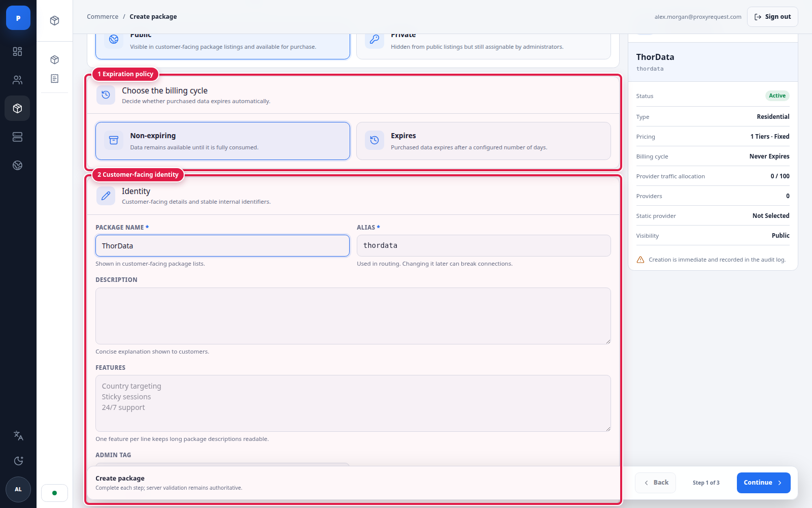This screenshot has height=508, width=812.
Task: Open the users icon in sidebar
Action: click(x=18, y=80)
